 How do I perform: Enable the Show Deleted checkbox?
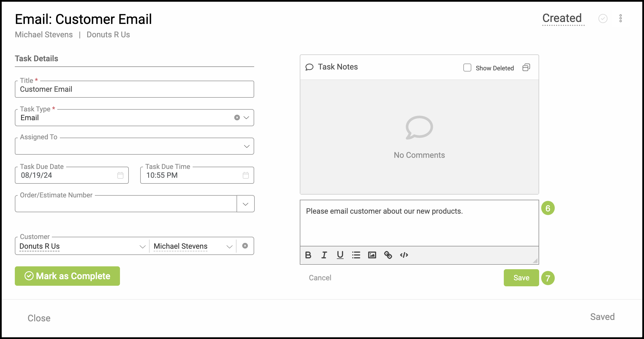(467, 68)
